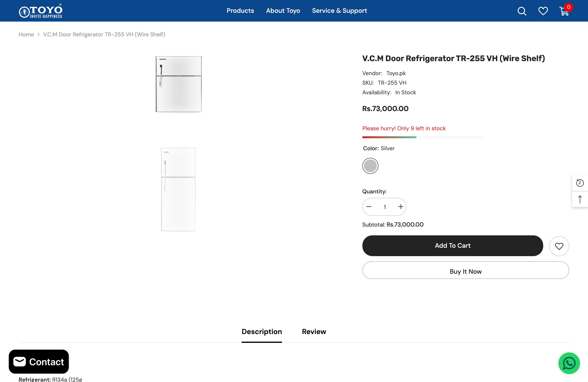This screenshot has width=588, height=382.
Task: Open the WhatsApp chat icon
Action: tap(569, 363)
